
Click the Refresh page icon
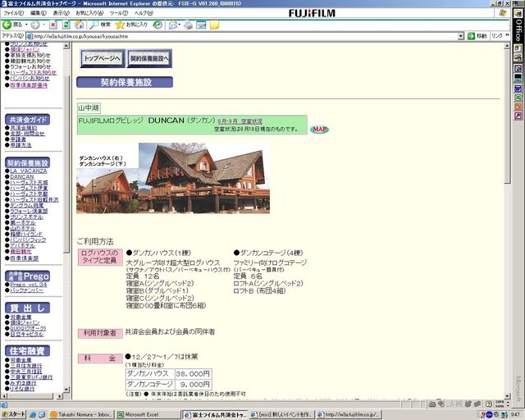[66, 25]
